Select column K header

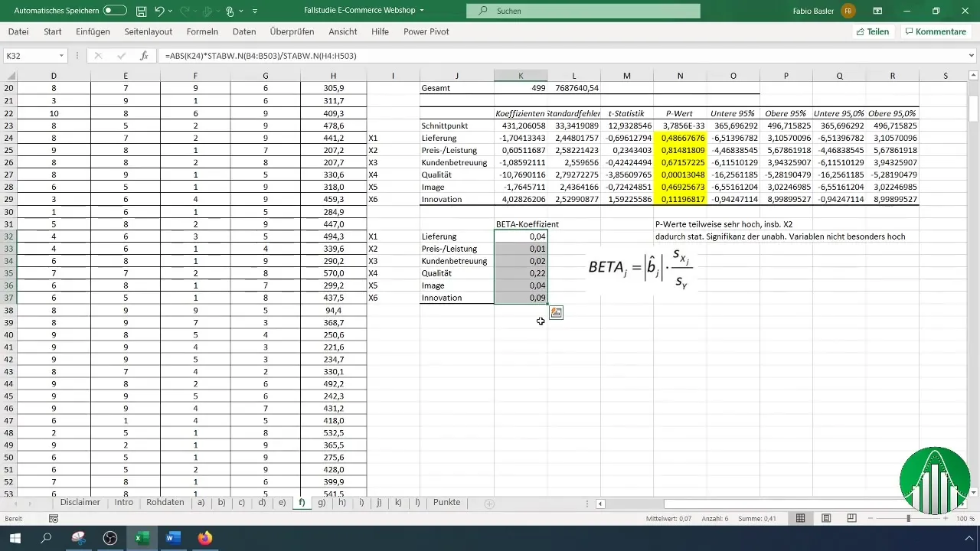click(x=521, y=76)
